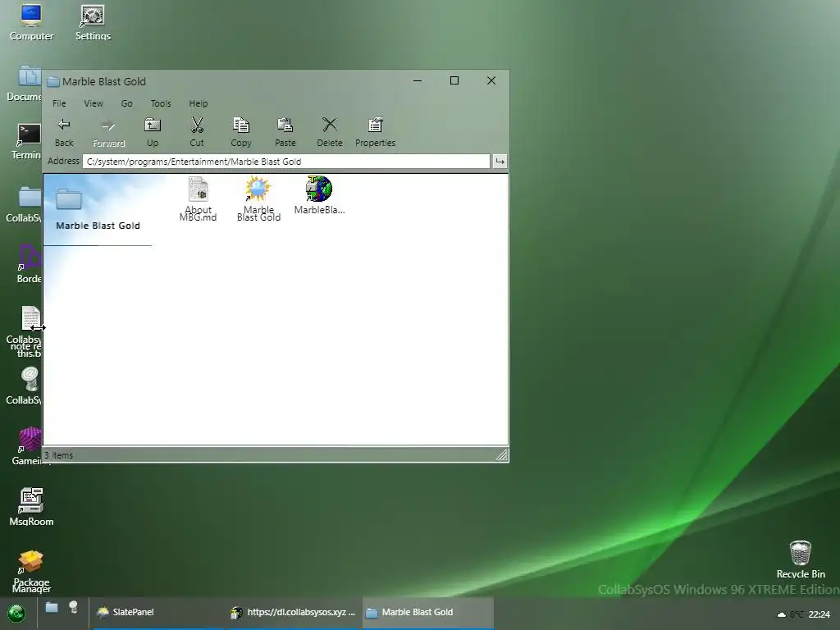Switch to dl.collabsysos.xyz taskbar window
The height and width of the screenshot is (630, 840).
(294, 612)
